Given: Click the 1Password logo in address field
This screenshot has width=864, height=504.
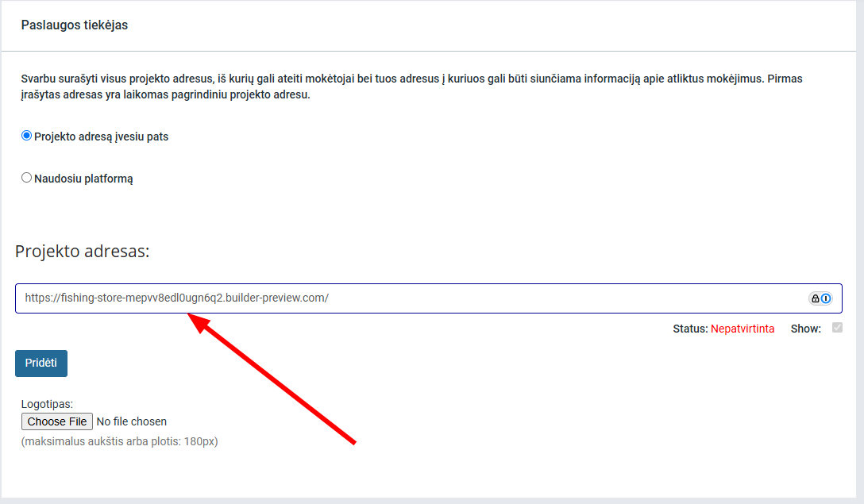Looking at the screenshot, I should [825, 298].
